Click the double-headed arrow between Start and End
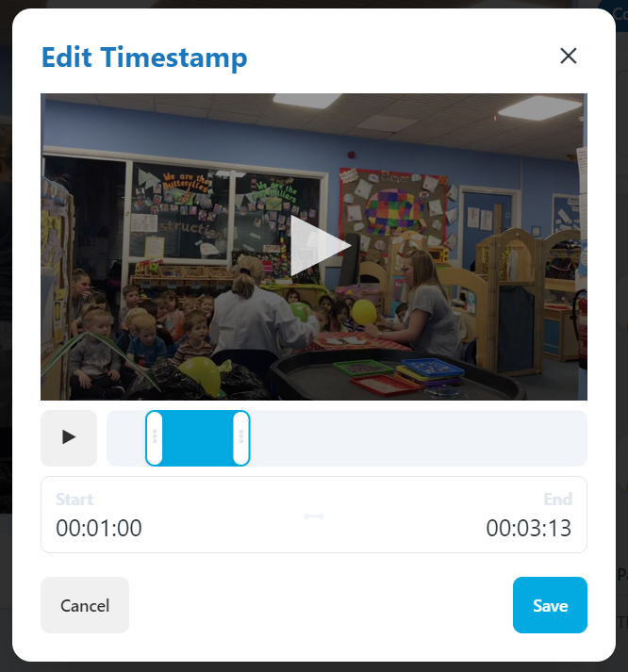The width and height of the screenshot is (628, 672). [x=314, y=516]
